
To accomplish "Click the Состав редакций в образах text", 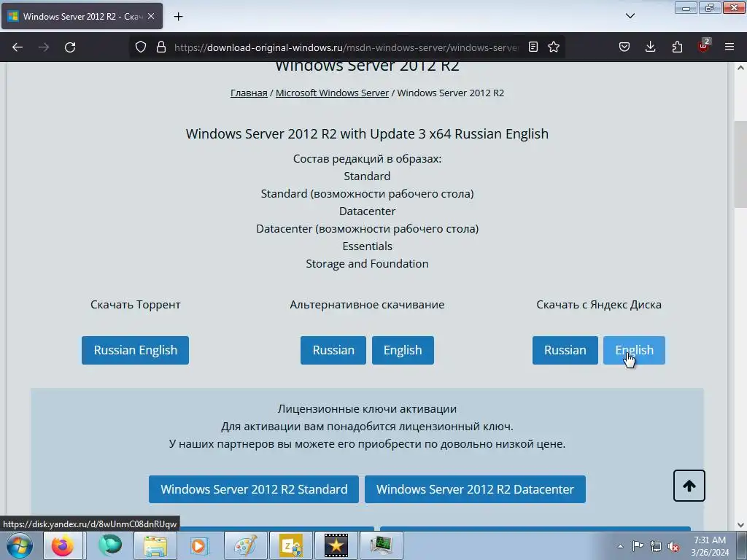I will click(367, 158).
